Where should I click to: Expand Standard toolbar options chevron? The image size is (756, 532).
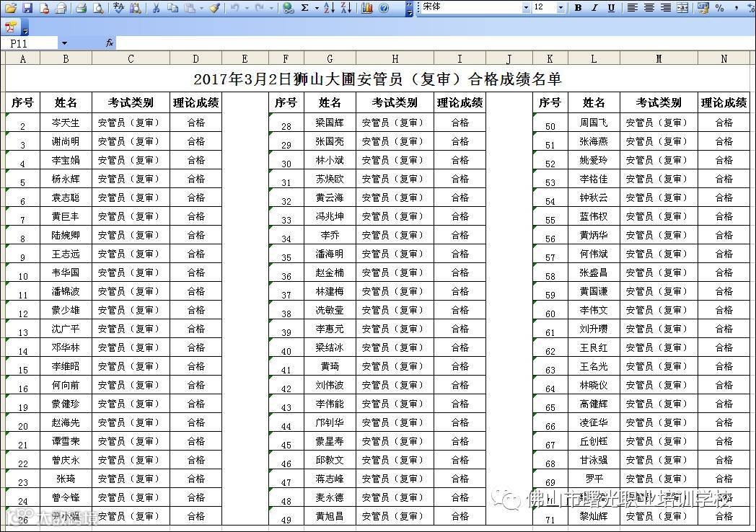click(x=409, y=8)
